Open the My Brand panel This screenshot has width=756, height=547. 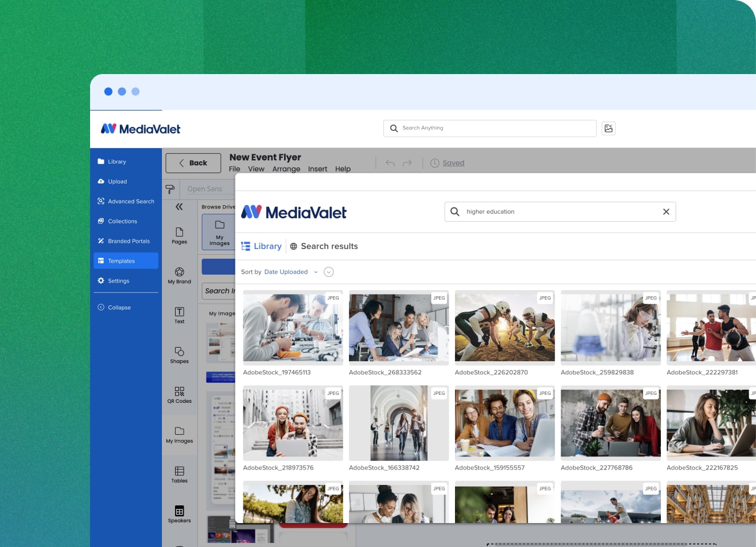click(179, 275)
